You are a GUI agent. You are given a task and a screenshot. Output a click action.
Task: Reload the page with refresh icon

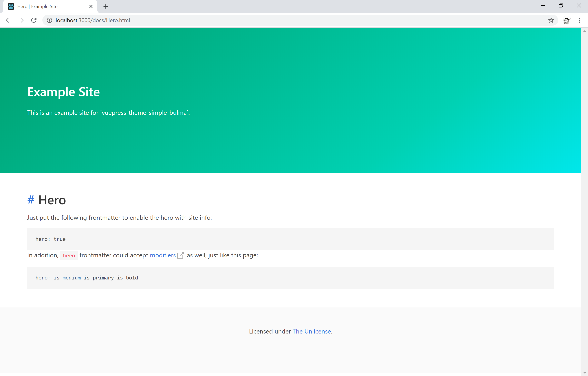(34, 20)
